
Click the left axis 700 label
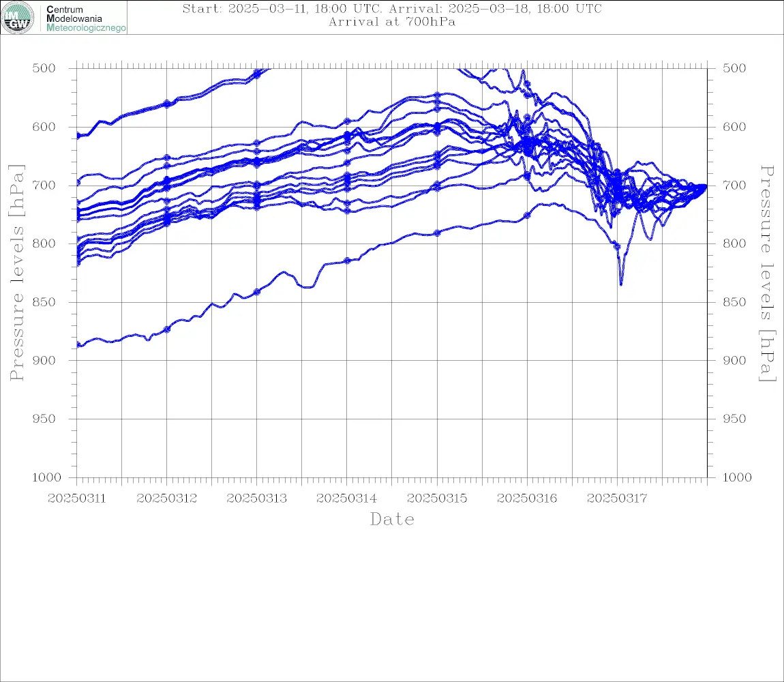tap(44, 185)
